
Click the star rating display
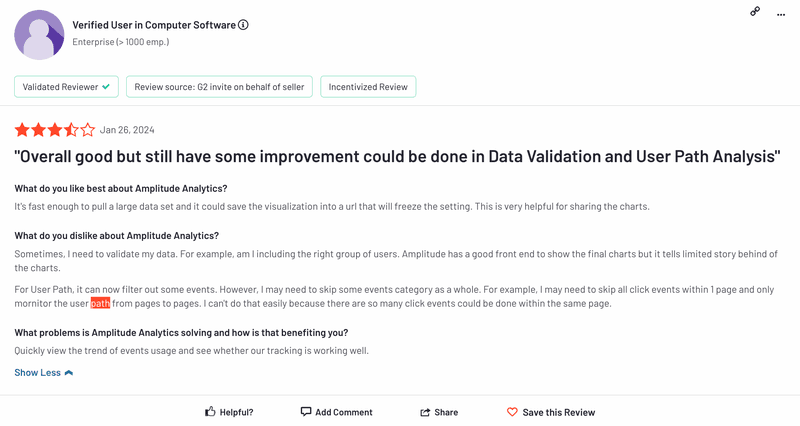54,130
